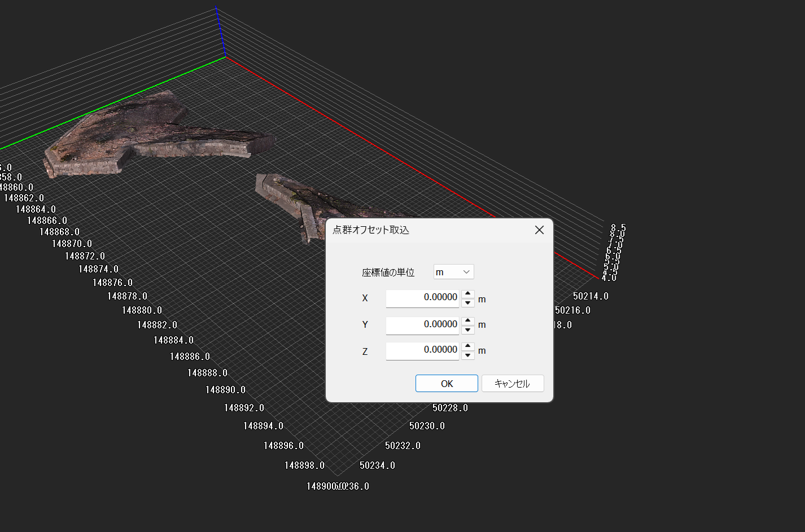Screen dimensions: 805x532
Task: Increase the Z offset value with up arrow
Action: coord(468,346)
